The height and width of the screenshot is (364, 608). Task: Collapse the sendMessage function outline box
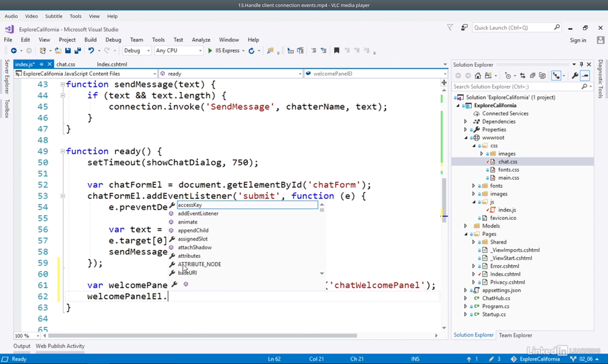pos(63,84)
